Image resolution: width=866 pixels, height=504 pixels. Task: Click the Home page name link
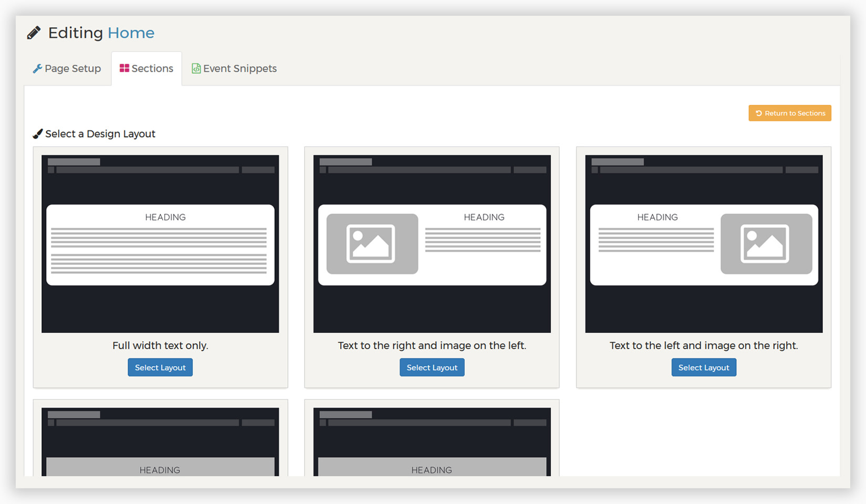(131, 33)
